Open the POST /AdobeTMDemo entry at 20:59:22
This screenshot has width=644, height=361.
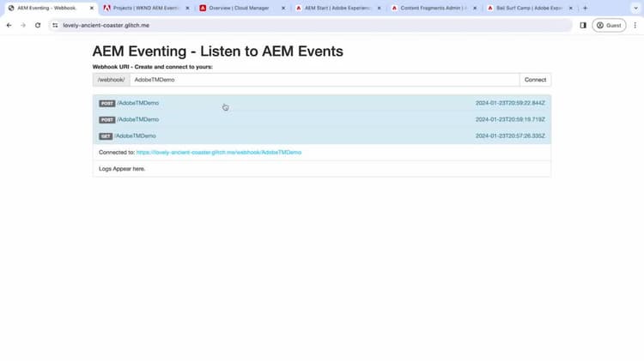click(322, 103)
